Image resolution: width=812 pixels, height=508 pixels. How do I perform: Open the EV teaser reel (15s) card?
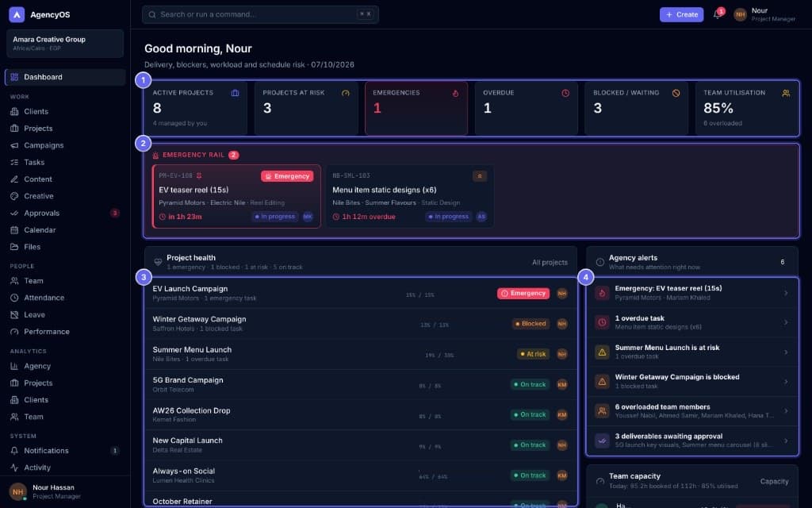coord(236,197)
